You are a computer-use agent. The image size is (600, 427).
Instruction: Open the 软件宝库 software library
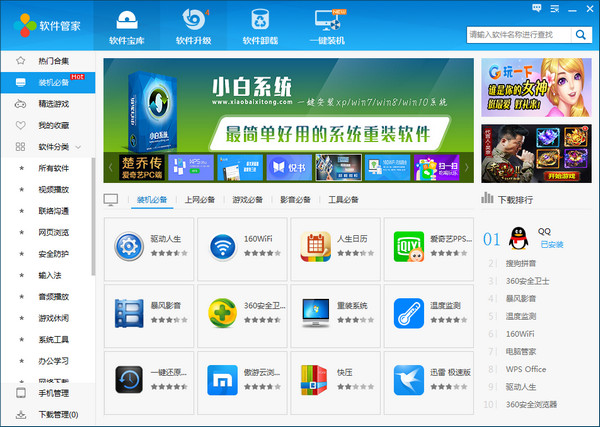point(127,26)
